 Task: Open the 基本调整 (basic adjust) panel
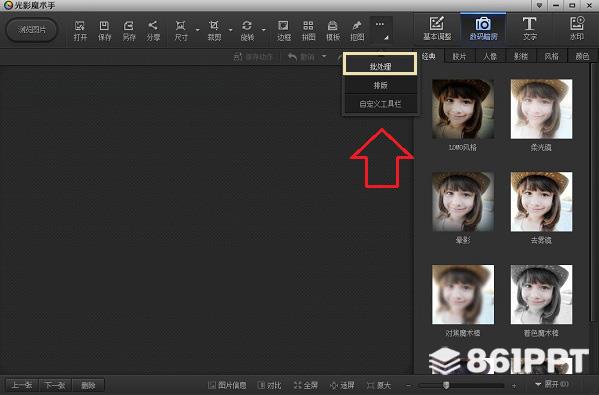(x=437, y=29)
